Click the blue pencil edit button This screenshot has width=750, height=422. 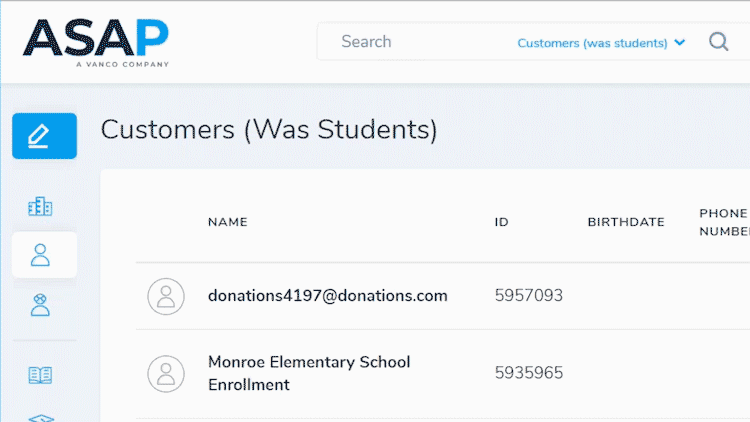click(x=44, y=136)
